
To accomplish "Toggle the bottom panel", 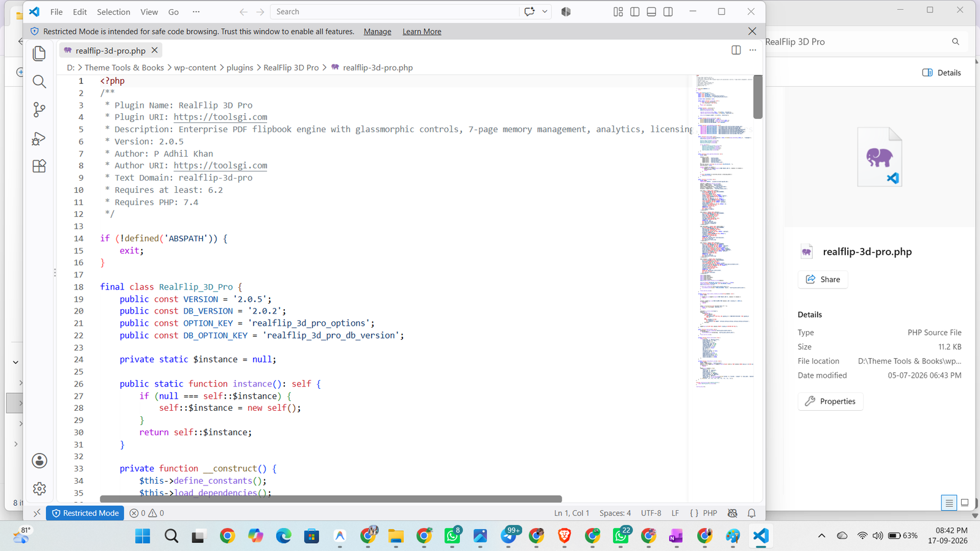I will click(x=651, y=12).
